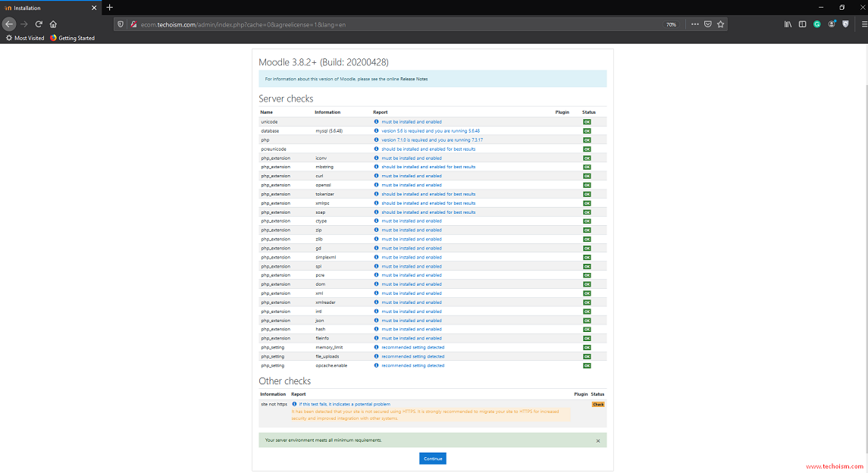Click info icon for openssl extension
Viewport: 868px width, 473px height.
click(377, 185)
